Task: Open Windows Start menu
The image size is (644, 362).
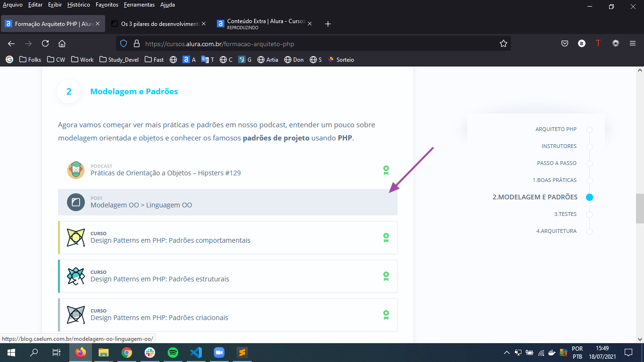Action: (11, 353)
